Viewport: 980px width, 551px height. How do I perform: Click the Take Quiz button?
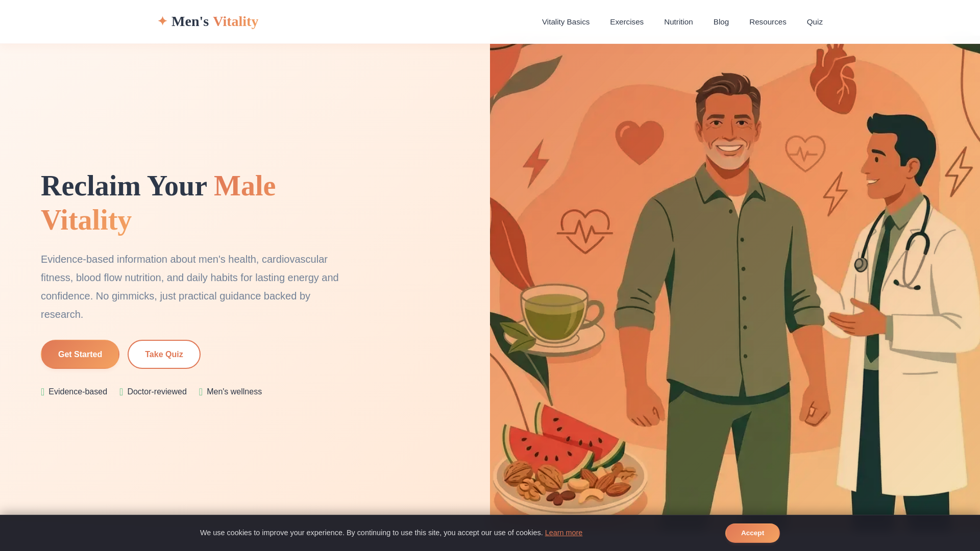pyautogui.click(x=164, y=354)
